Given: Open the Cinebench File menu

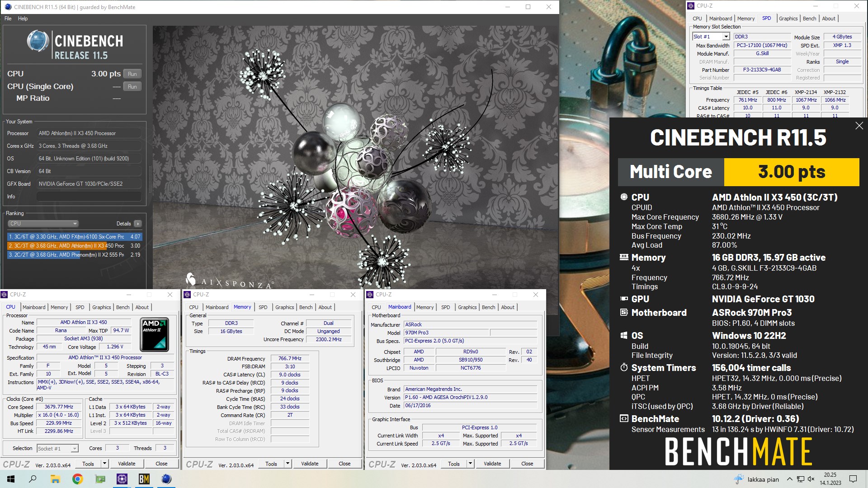Looking at the screenshot, I should (8, 19).
